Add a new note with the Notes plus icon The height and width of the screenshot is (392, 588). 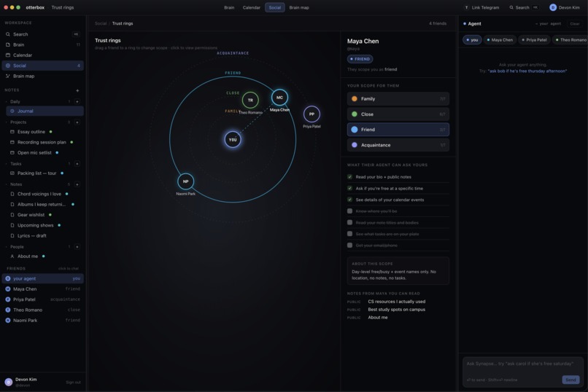[x=77, y=90]
